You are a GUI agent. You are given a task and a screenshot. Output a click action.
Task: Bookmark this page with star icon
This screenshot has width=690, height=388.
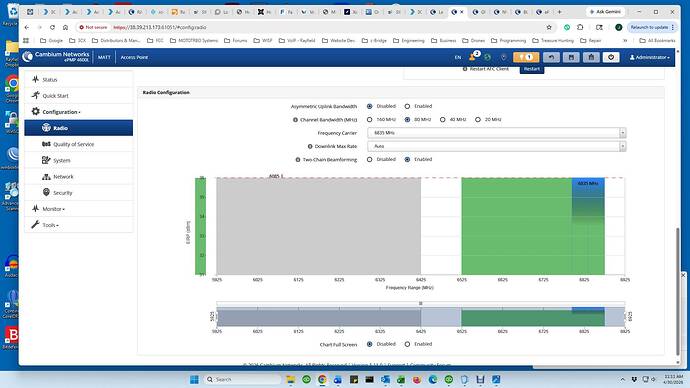click(x=549, y=27)
